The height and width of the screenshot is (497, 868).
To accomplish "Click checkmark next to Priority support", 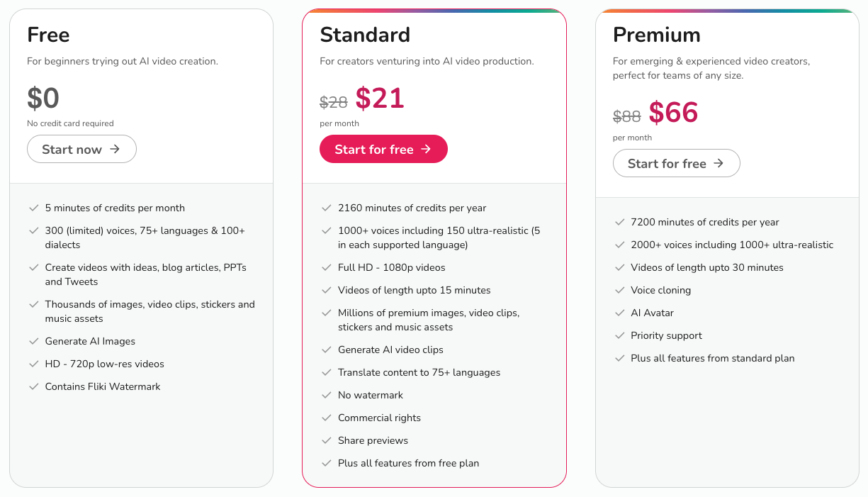I will (x=619, y=335).
